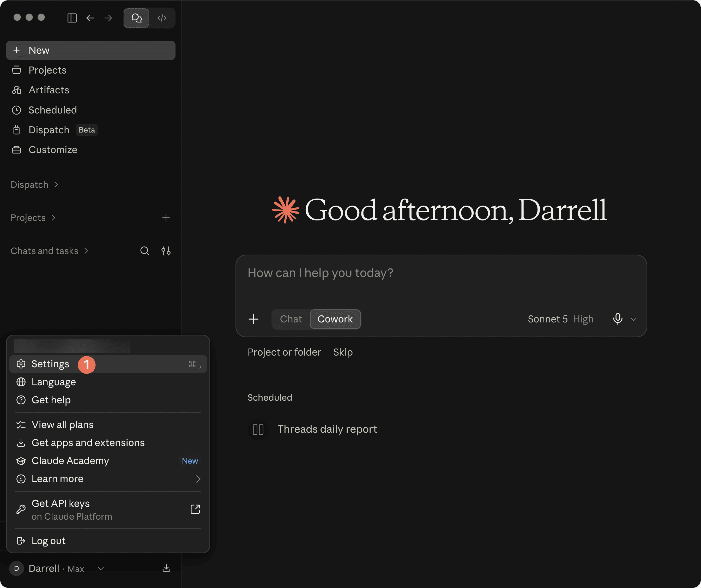This screenshot has height=588, width=701.
Task: Pause the Threads daily report
Action: coord(258,429)
